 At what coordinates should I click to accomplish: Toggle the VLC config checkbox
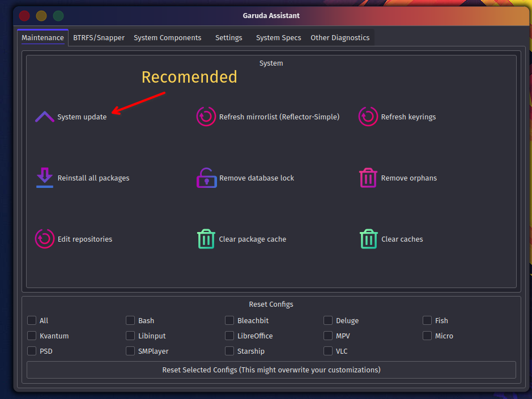click(328, 351)
